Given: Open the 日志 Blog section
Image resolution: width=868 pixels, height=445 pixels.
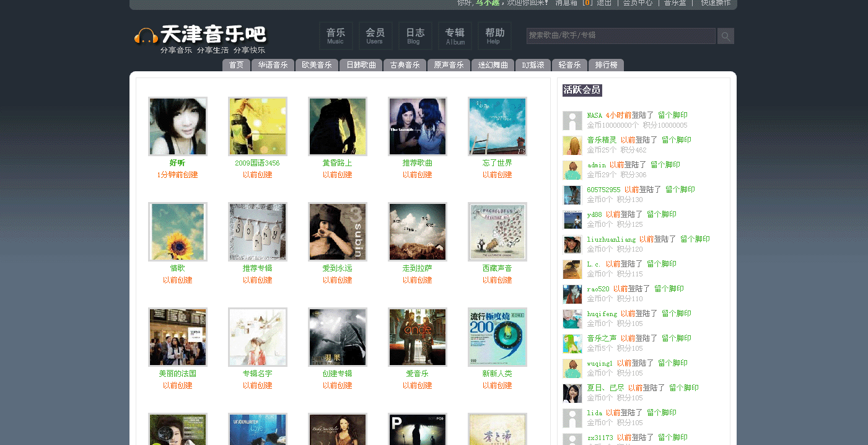Looking at the screenshot, I should click(x=415, y=36).
